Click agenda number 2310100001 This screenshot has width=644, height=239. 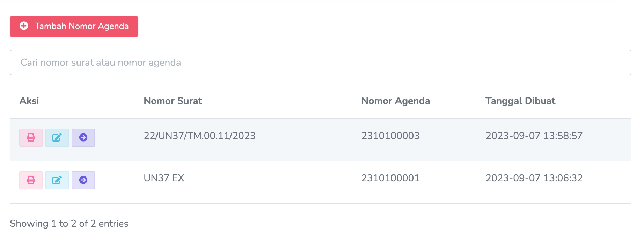(390, 178)
